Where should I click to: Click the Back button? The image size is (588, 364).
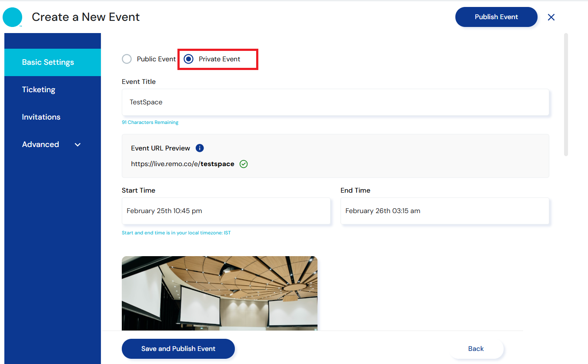click(x=476, y=349)
